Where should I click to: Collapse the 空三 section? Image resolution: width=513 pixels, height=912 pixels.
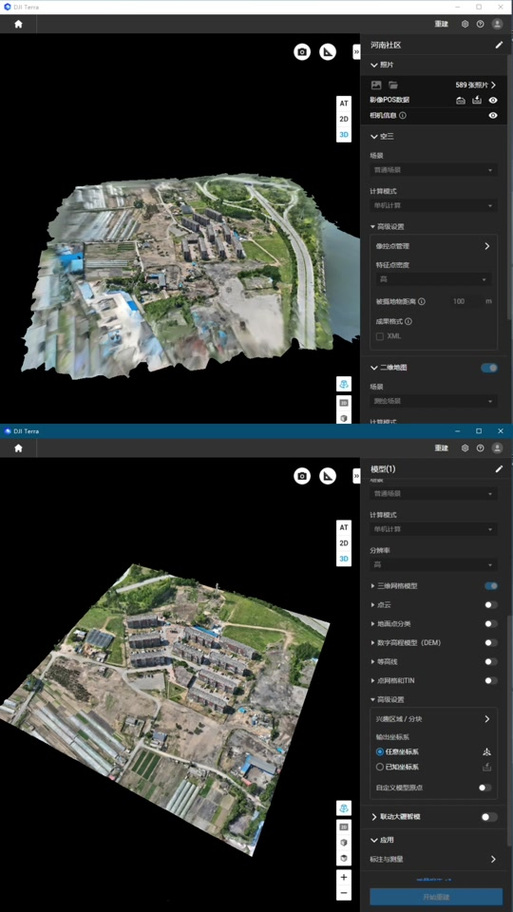pyautogui.click(x=375, y=137)
